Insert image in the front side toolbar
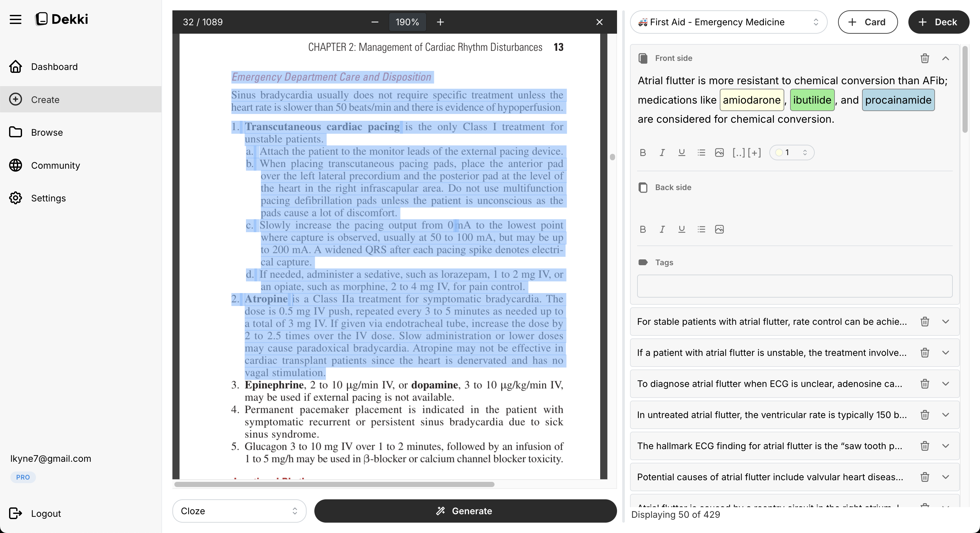The image size is (980, 533). pyautogui.click(x=719, y=153)
